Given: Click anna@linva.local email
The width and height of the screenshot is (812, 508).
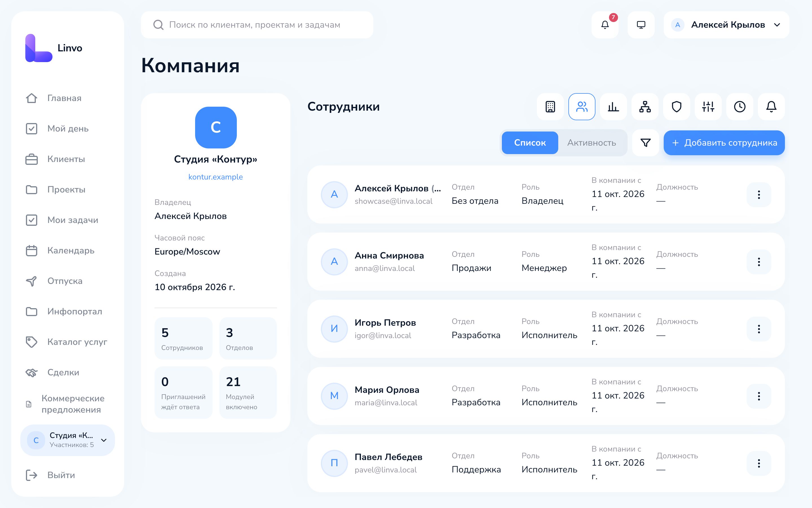Looking at the screenshot, I should 385,268.
